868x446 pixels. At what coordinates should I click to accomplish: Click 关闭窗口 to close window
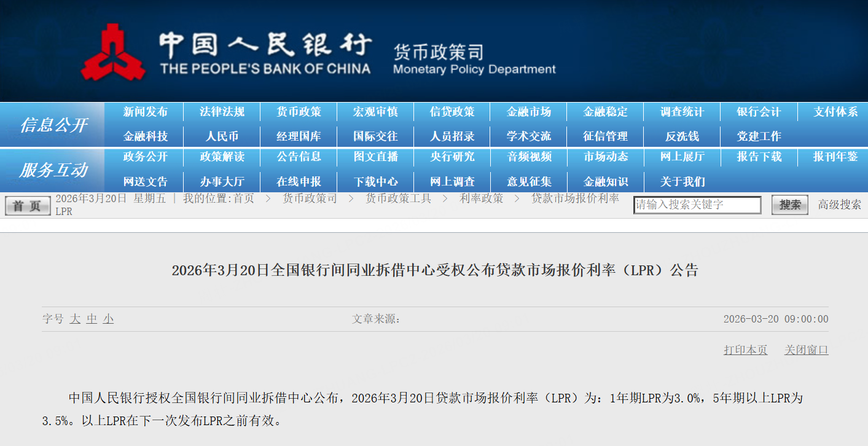coord(807,350)
